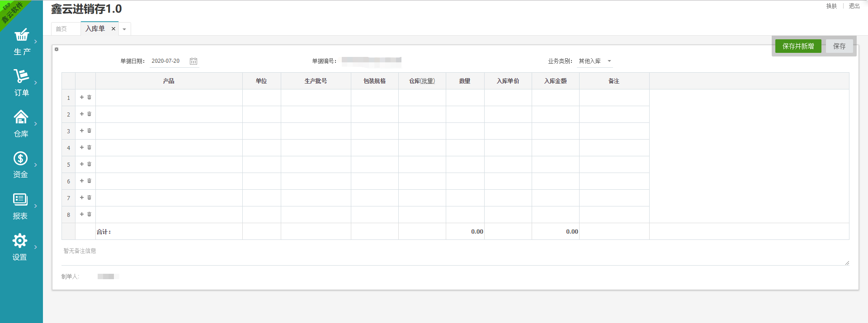Click the 退出 logout link
Viewport: 868px width, 323px height.
pos(854,6)
